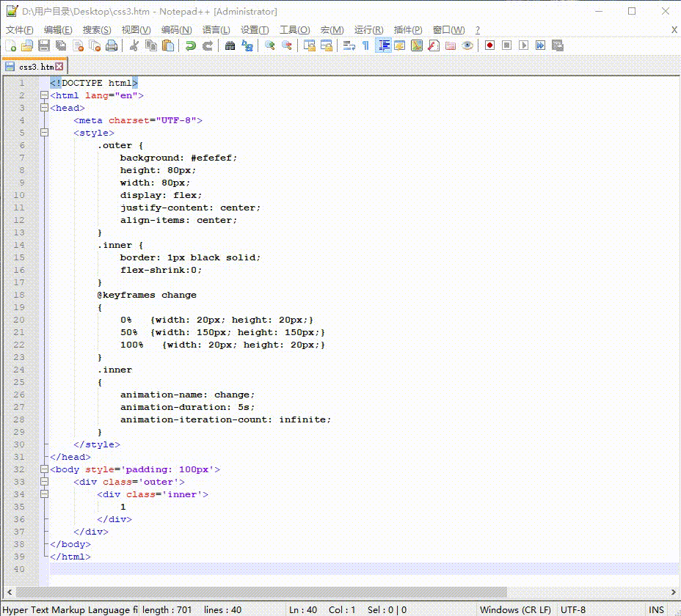Click INS mode in status bar
This screenshot has width=681, height=616.
tap(656, 609)
